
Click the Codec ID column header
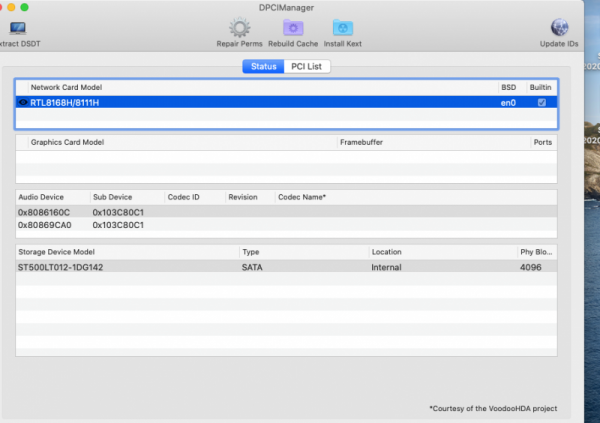click(183, 197)
